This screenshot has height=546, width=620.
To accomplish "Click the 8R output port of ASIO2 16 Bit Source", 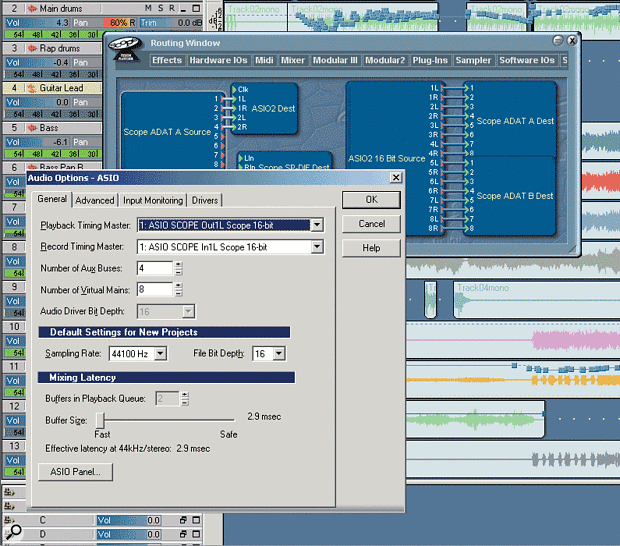I will click(442, 228).
